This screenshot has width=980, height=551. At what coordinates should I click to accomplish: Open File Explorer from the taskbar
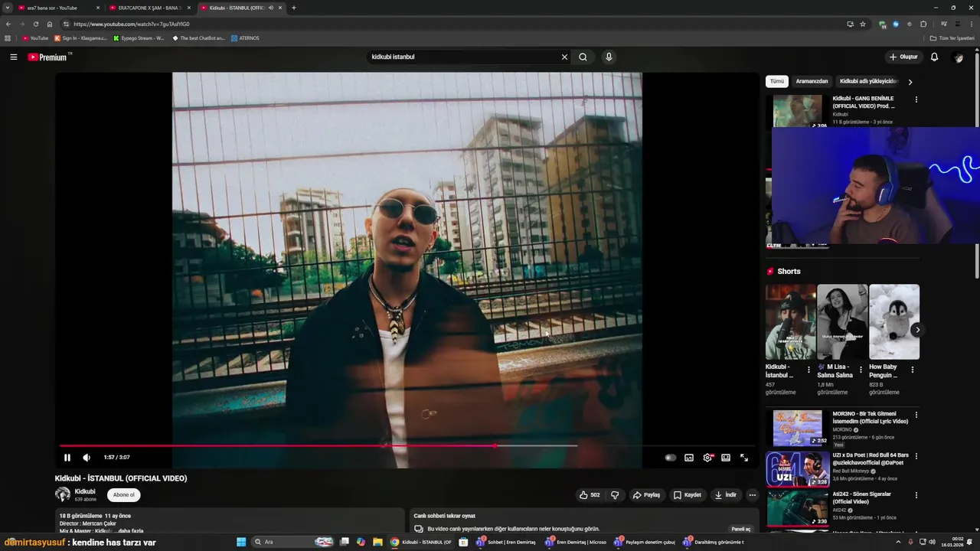pos(377,542)
